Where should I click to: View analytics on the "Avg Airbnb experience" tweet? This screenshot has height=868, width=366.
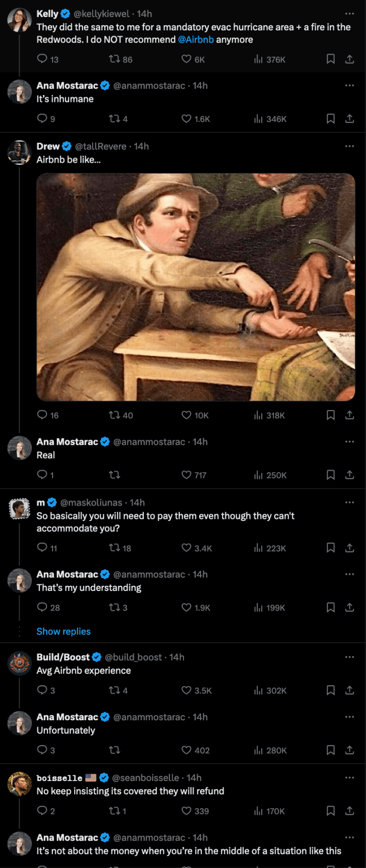click(258, 690)
